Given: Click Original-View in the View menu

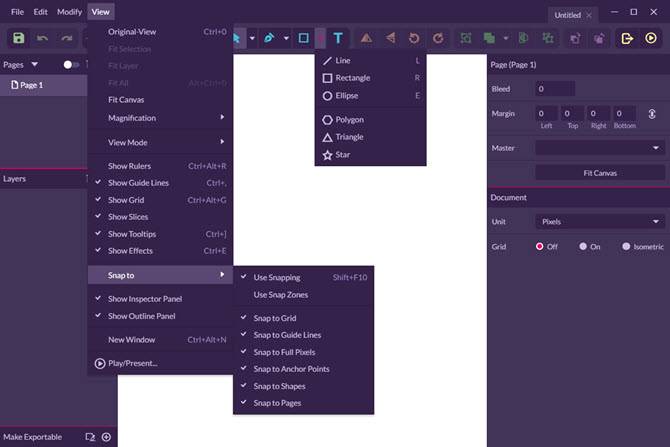Looking at the screenshot, I should [160, 32].
